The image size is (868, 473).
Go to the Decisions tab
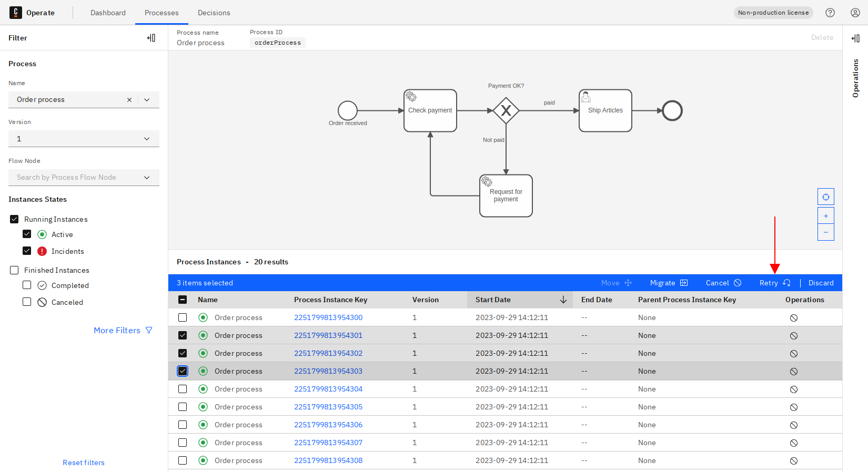click(214, 13)
